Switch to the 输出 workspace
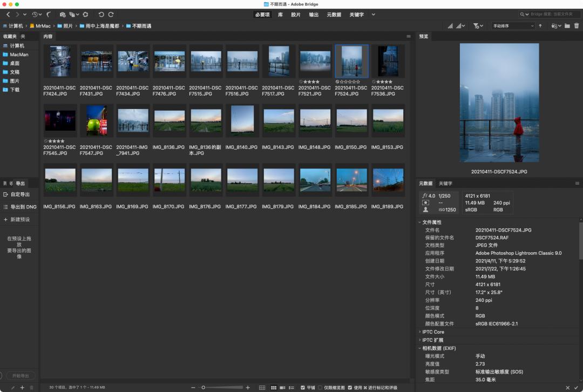The image size is (583, 392). pyautogui.click(x=314, y=15)
